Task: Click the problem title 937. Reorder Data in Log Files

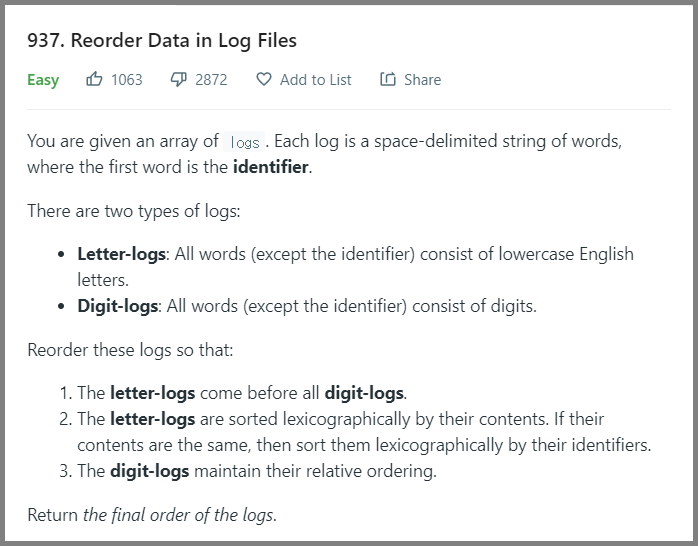Action: [162, 40]
